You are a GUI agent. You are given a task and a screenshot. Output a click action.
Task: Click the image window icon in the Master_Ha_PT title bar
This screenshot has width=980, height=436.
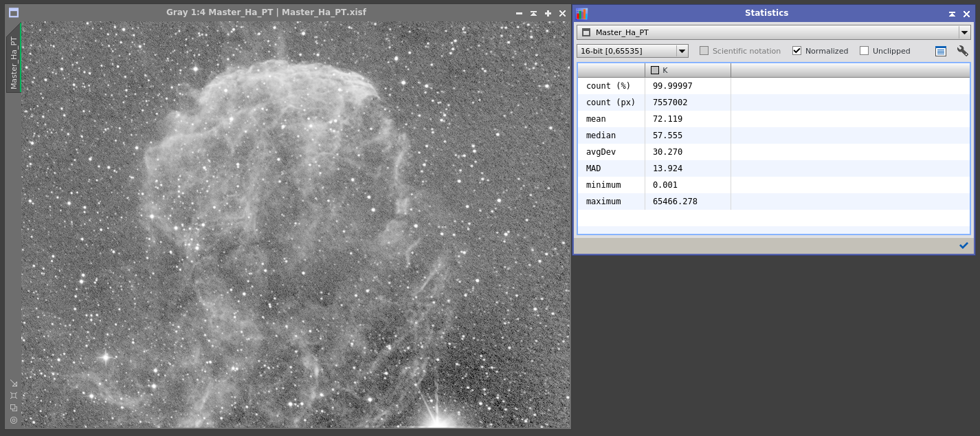pyautogui.click(x=14, y=12)
